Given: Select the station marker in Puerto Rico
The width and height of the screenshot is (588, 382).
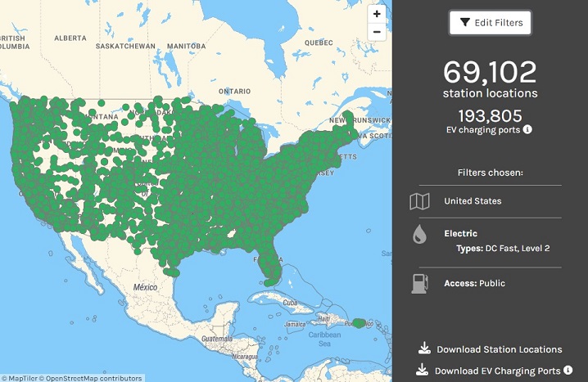Looking at the screenshot, I should [x=361, y=324].
